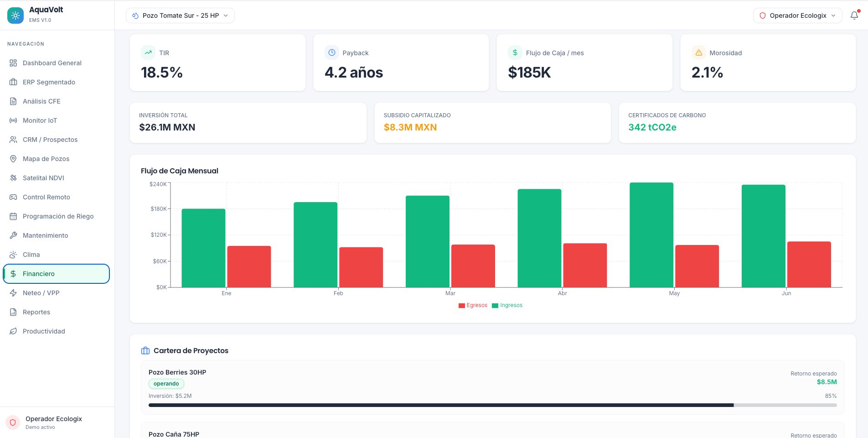
Task: Click the Morosidad value "2.1%"
Action: coord(707,73)
